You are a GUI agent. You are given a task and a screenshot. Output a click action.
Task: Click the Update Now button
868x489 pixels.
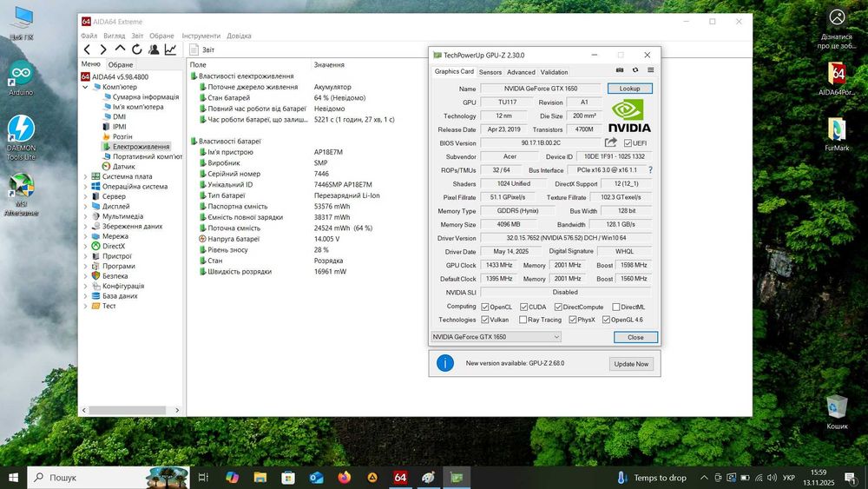click(631, 364)
